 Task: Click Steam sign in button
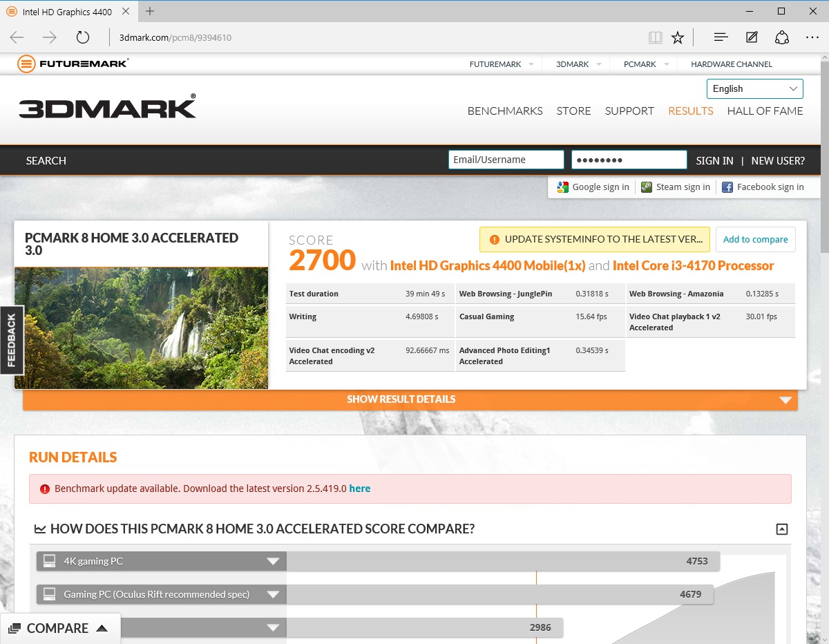pyautogui.click(x=676, y=187)
